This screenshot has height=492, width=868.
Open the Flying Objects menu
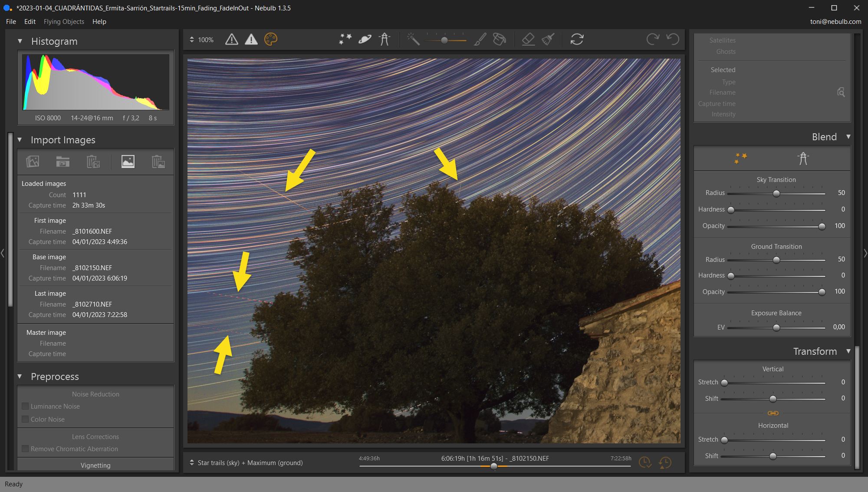click(64, 21)
